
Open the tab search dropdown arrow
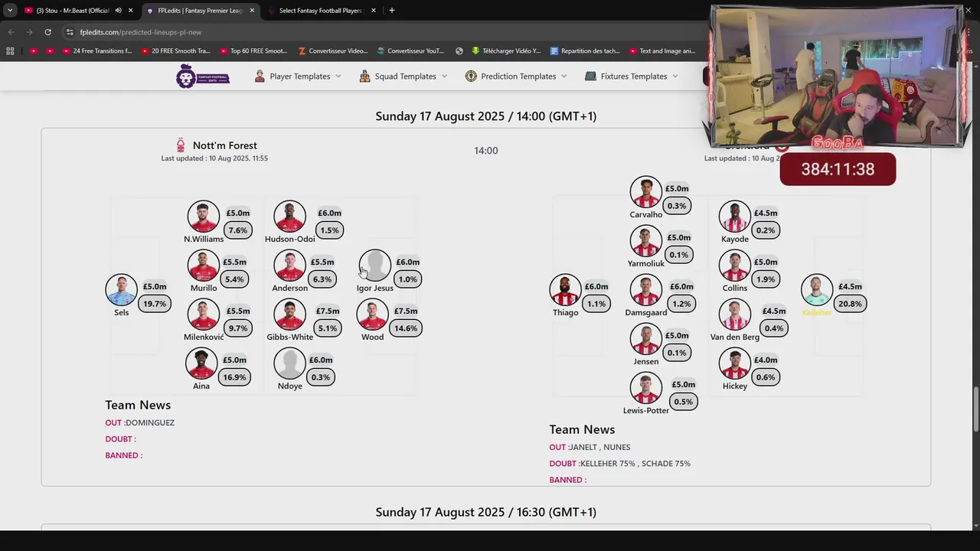pos(10,11)
